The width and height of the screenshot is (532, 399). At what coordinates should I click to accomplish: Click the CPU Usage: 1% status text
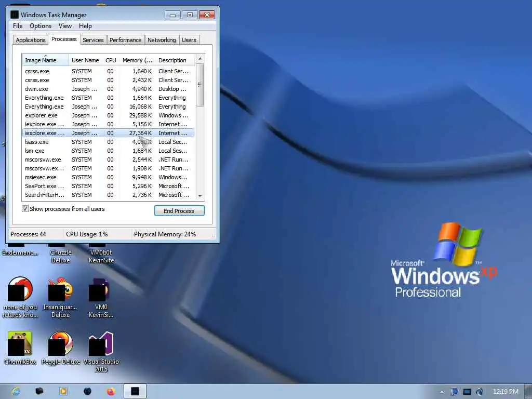coord(87,234)
